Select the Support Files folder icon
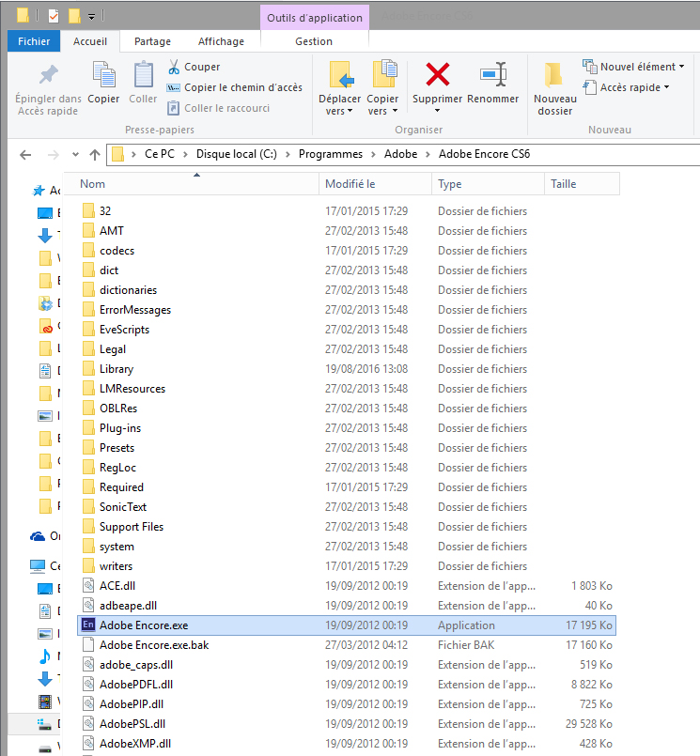The height and width of the screenshot is (756, 700). 88,527
